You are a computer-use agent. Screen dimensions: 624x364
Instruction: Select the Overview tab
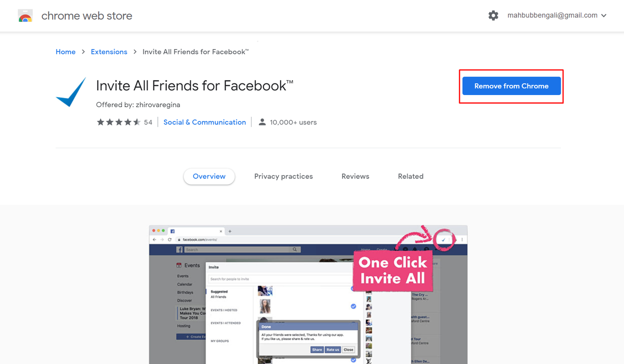click(x=209, y=176)
